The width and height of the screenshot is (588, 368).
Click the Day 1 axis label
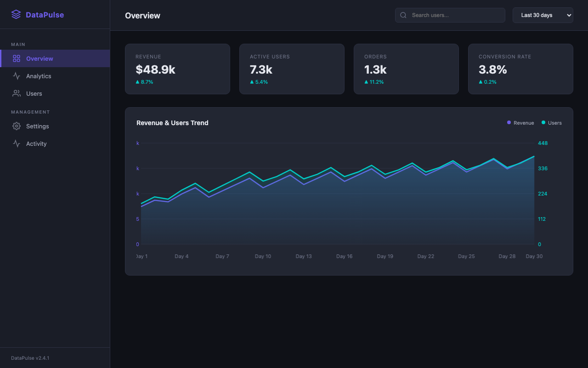click(142, 256)
